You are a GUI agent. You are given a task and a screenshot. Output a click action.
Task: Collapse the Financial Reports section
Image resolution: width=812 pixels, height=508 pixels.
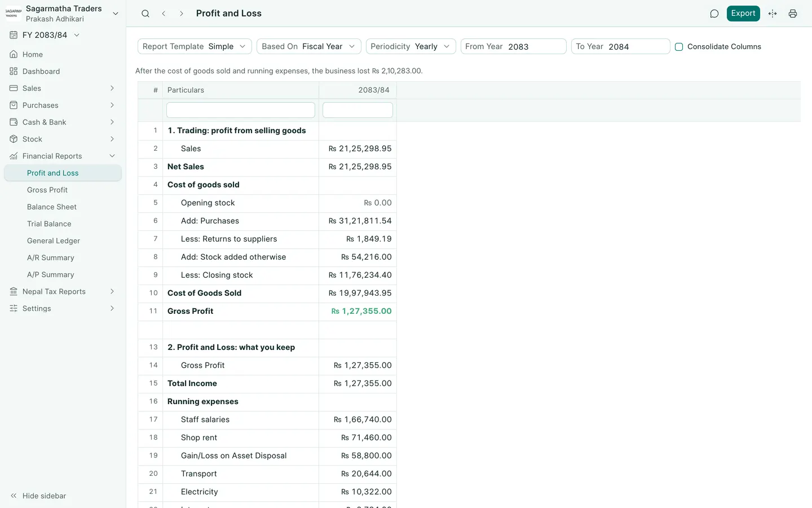[x=112, y=156]
